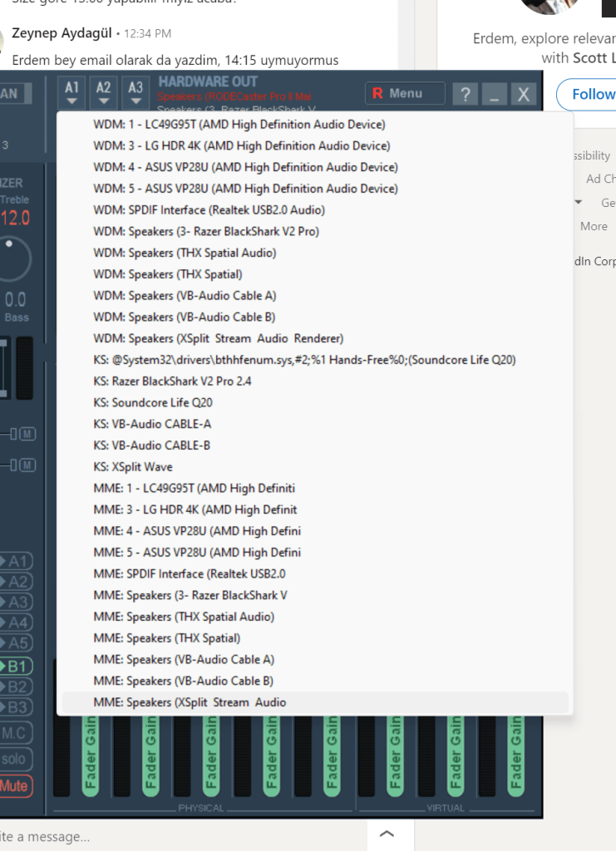The image size is (616, 851).
Task: Select MME: 1 - LC49G95T device
Action: [x=315, y=489]
